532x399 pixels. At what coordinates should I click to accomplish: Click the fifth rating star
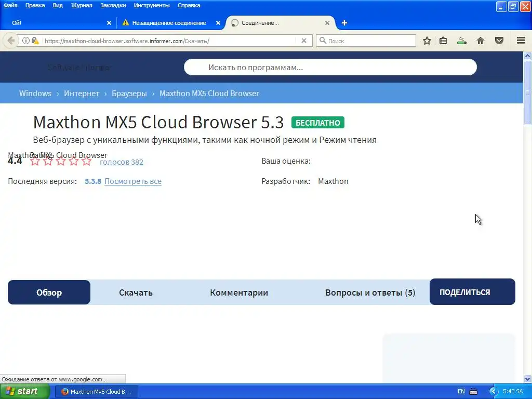pyautogui.click(x=87, y=161)
